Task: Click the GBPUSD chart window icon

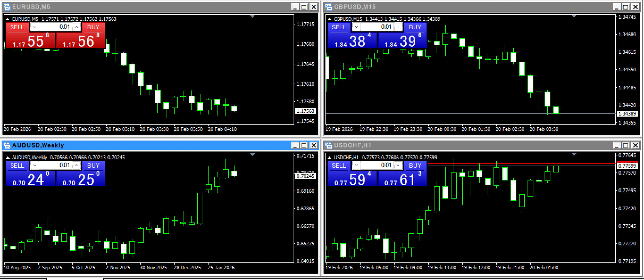Action: pyautogui.click(x=329, y=7)
